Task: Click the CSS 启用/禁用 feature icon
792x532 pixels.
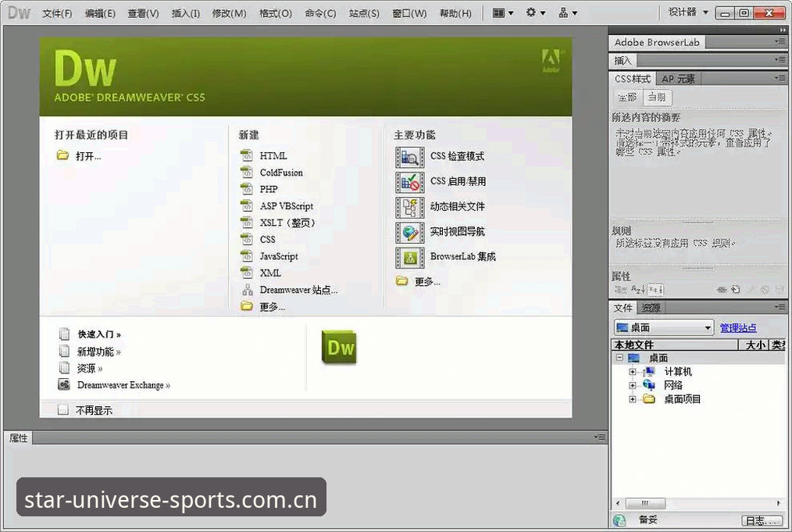Action: pos(409,182)
